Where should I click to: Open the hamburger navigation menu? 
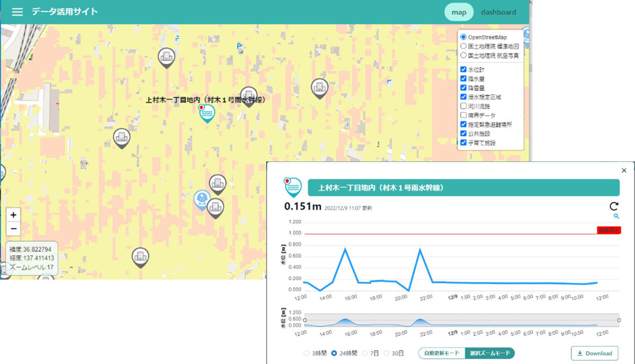[x=17, y=12]
